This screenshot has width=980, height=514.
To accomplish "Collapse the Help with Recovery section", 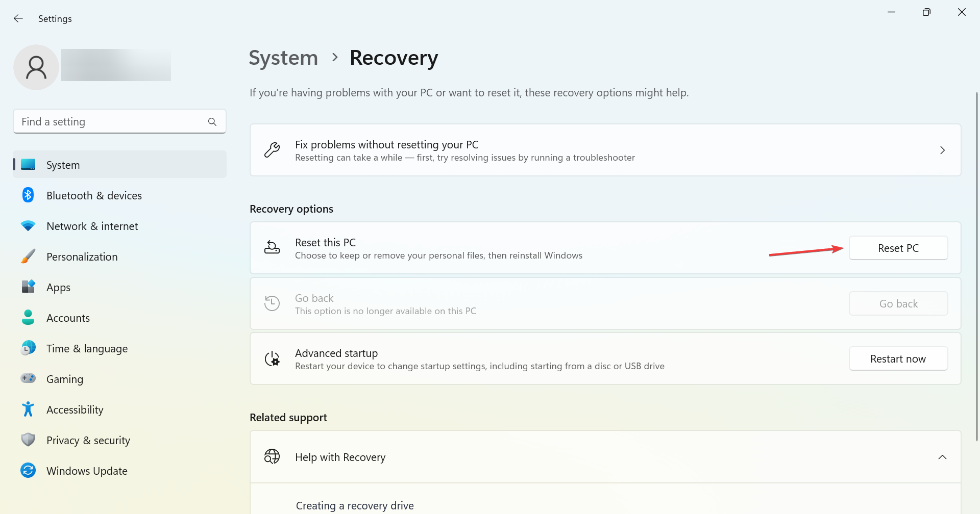I will point(942,457).
